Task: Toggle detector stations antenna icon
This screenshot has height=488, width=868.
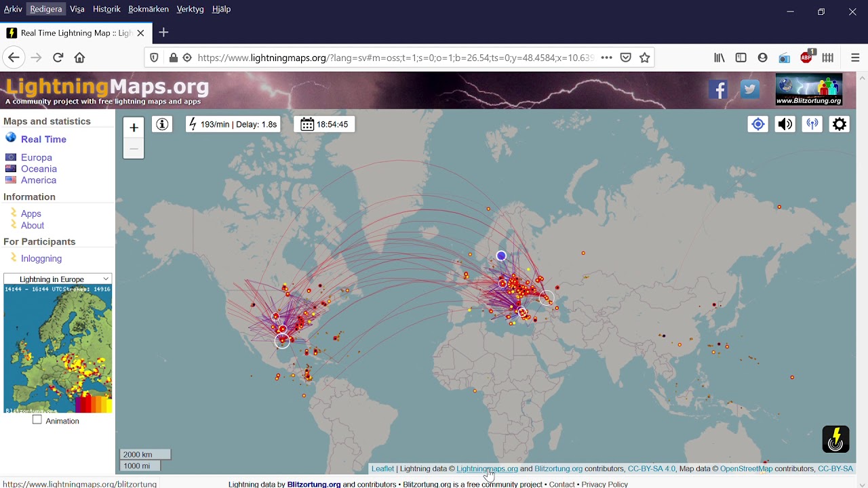Action: click(812, 124)
